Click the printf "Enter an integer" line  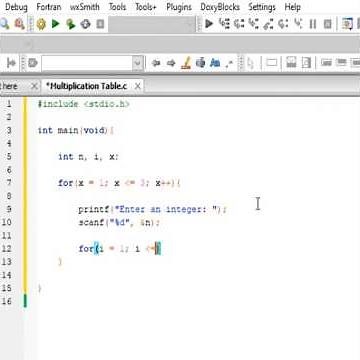click(152, 209)
